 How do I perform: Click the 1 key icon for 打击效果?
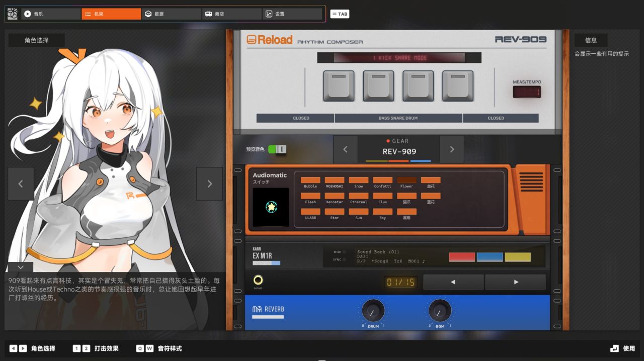pos(76,348)
